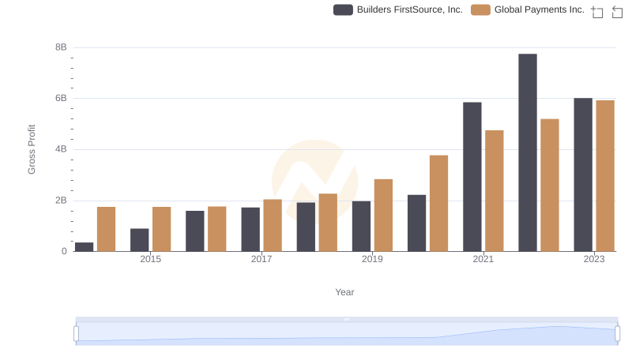Click the Global Payments 2014 bar

[x=106, y=229]
